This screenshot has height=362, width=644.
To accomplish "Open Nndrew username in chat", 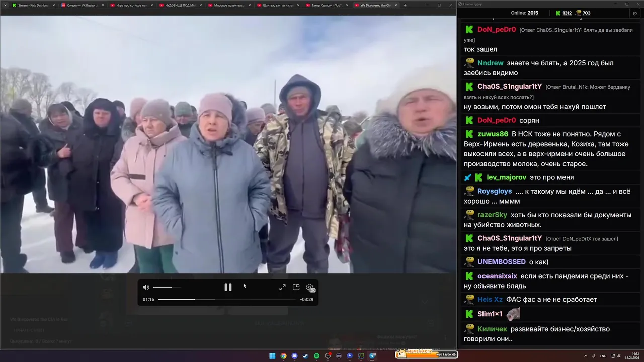I will click(x=491, y=63).
